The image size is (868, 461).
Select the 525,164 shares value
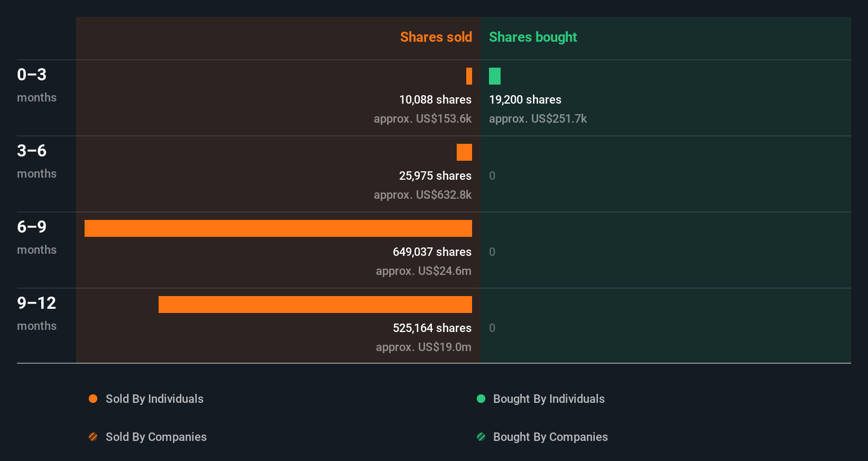(x=432, y=328)
